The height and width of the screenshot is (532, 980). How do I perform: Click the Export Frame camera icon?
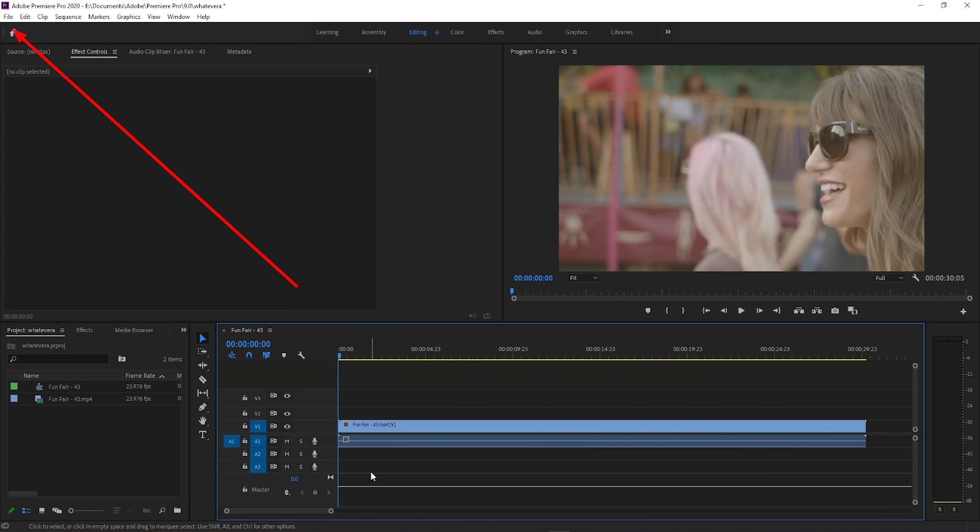tap(835, 311)
